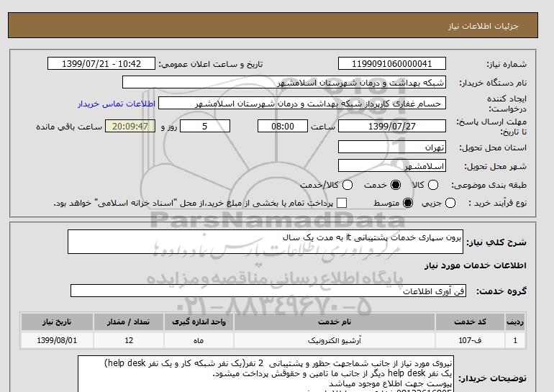Click the اطلاعات خدمات مورد نیاز heading

475,265
